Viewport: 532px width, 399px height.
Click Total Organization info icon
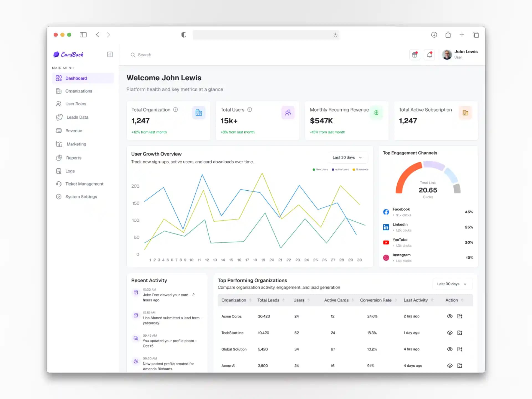pyautogui.click(x=175, y=110)
